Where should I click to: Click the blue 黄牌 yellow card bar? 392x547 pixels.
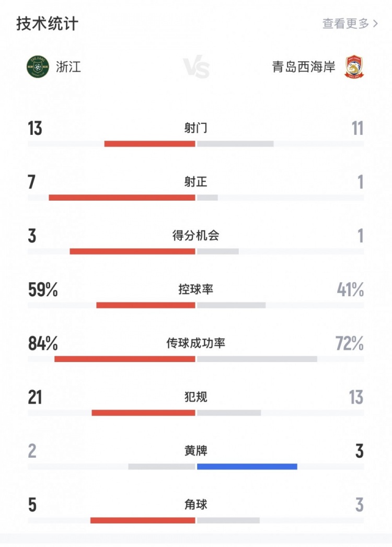click(x=247, y=467)
